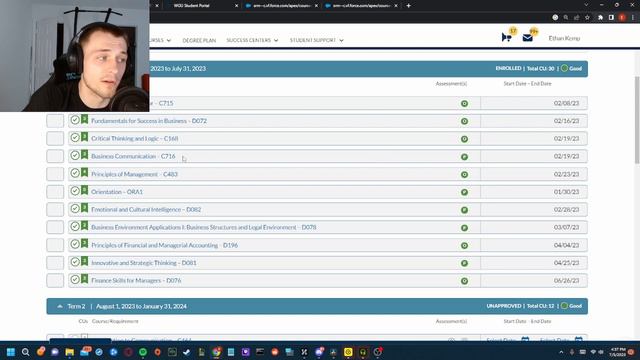Open Principles of Management C483 course

[x=134, y=174]
